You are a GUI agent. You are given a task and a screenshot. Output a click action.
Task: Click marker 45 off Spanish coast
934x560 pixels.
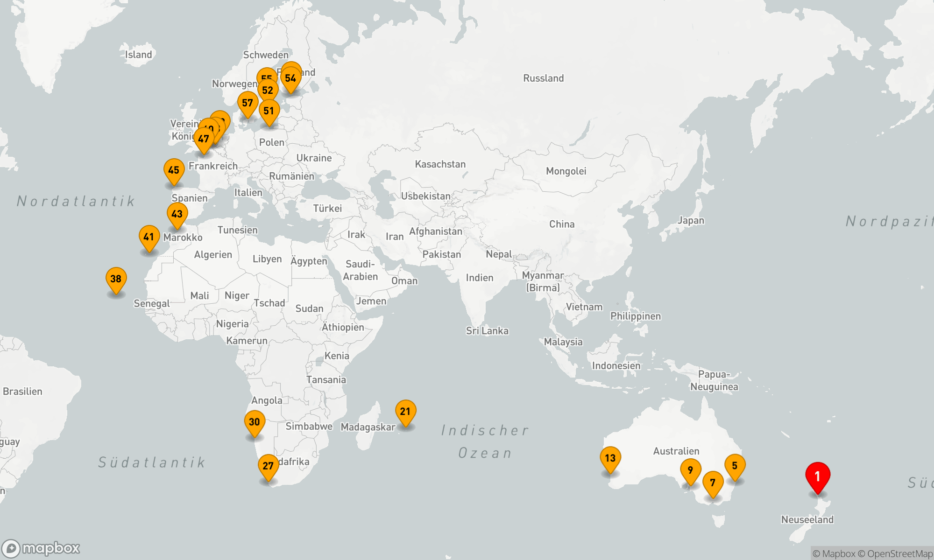174,170
